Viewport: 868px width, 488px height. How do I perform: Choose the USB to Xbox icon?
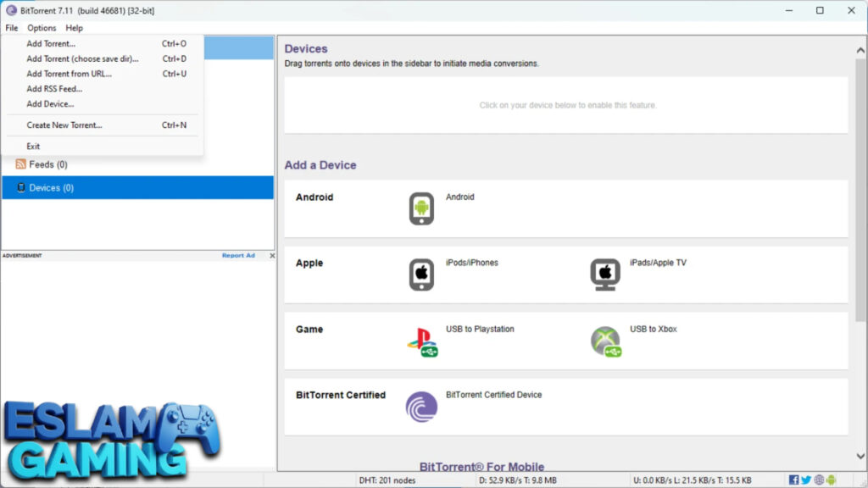(606, 341)
